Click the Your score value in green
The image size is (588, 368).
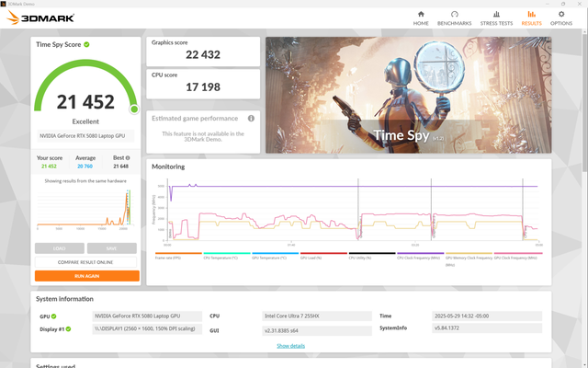click(49, 166)
